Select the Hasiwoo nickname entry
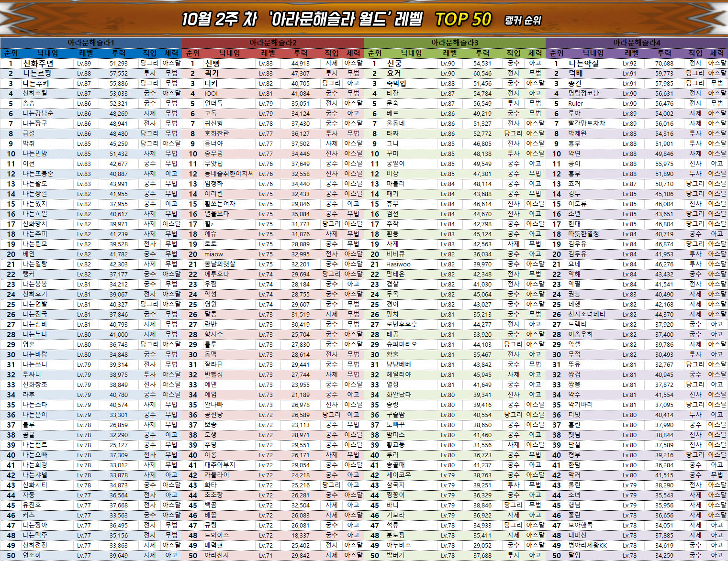 coord(398,264)
